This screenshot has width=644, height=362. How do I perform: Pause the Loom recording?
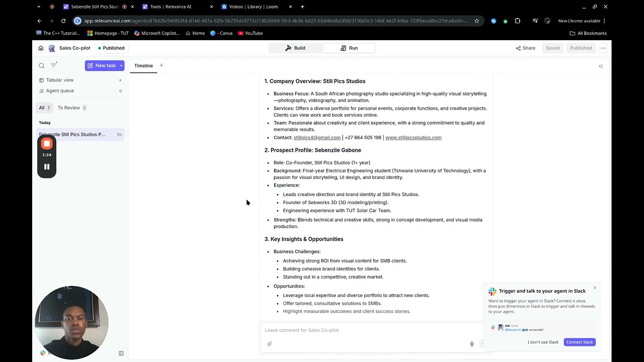[x=47, y=167]
